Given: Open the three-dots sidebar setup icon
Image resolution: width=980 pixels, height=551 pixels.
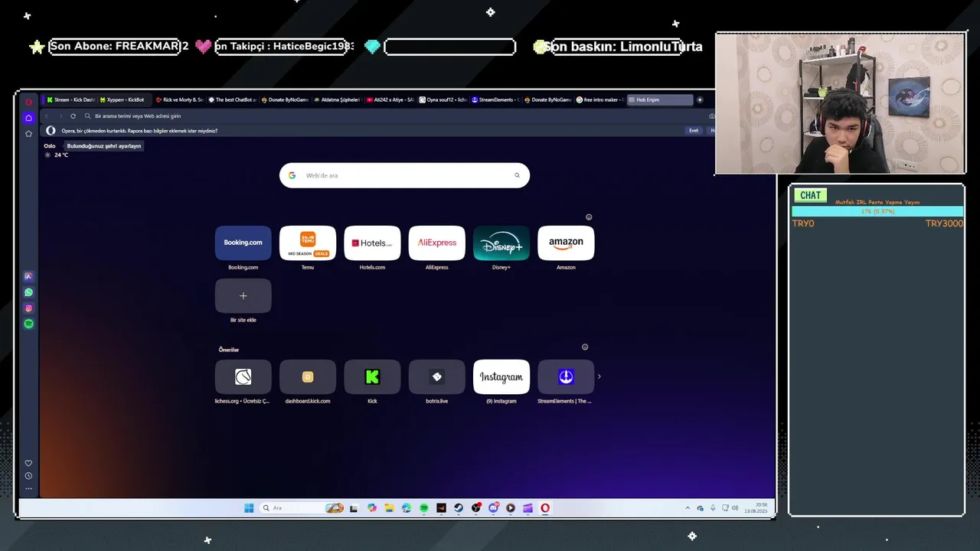Looking at the screenshot, I should (x=28, y=488).
